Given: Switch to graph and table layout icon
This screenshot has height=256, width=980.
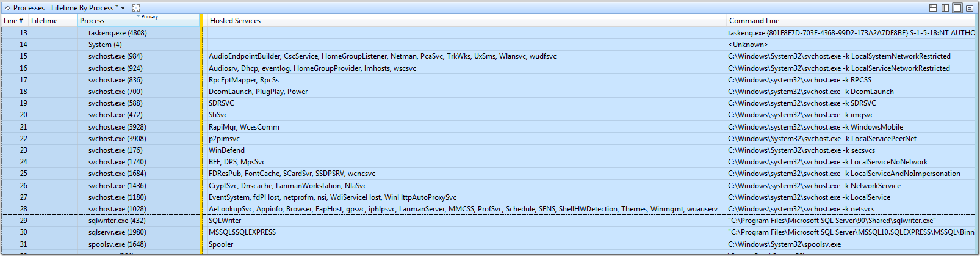Looking at the screenshot, I should (x=932, y=8).
